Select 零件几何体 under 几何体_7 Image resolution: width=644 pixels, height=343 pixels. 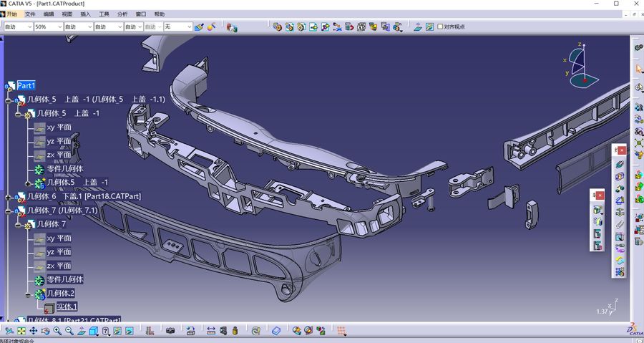coord(65,279)
